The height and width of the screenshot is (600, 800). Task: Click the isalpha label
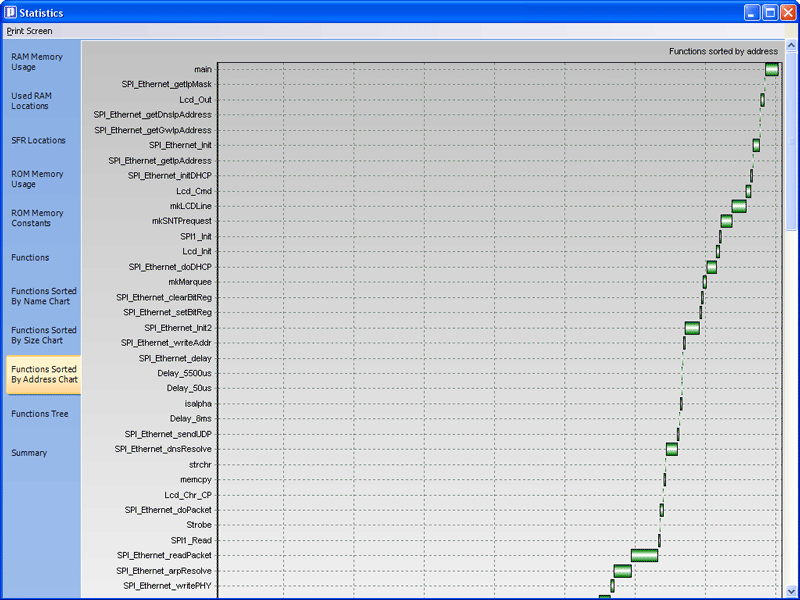[x=198, y=404]
